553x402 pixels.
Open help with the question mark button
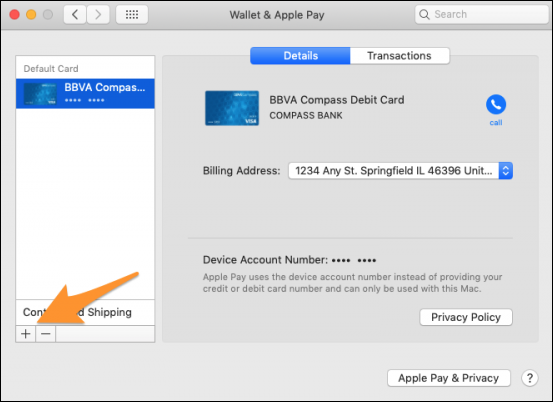click(529, 378)
